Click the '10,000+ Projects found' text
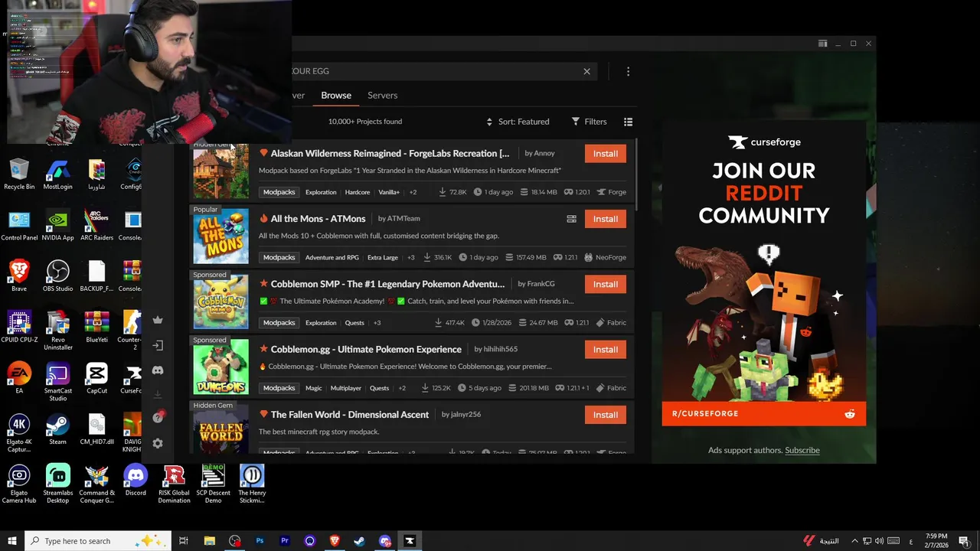 click(365, 122)
